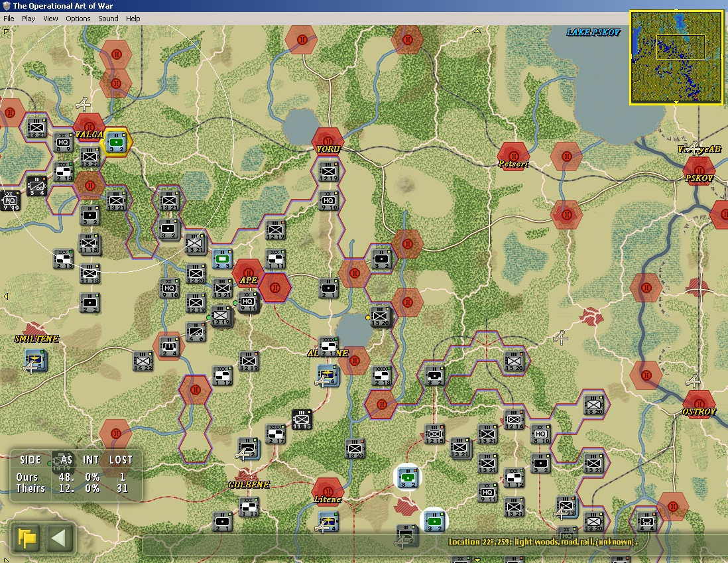Screen dimensions: 728x563
Task: Open the File menu
Action: (9, 19)
